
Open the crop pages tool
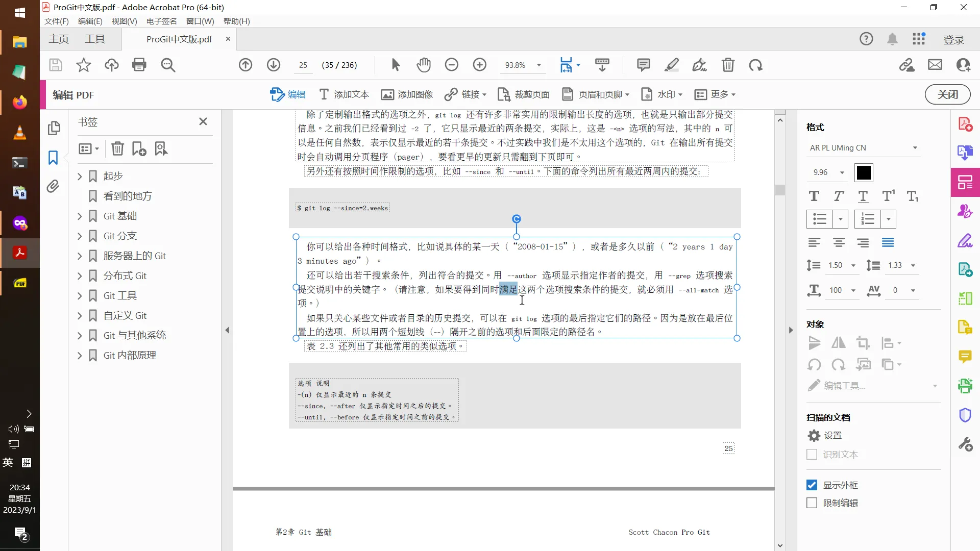[x=523, y=94]
